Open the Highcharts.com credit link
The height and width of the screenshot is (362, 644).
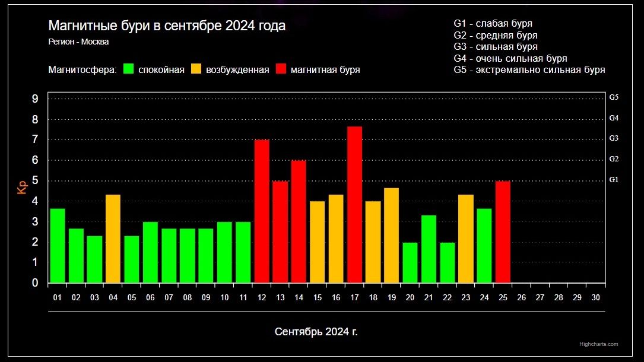[x=598, y=344]
